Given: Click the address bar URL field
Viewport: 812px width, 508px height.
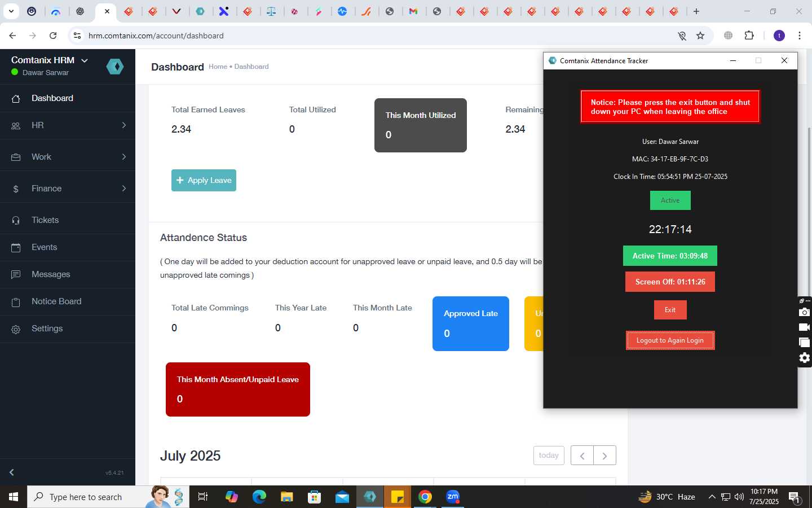Looking at the screenshot, I should (372, 36).
